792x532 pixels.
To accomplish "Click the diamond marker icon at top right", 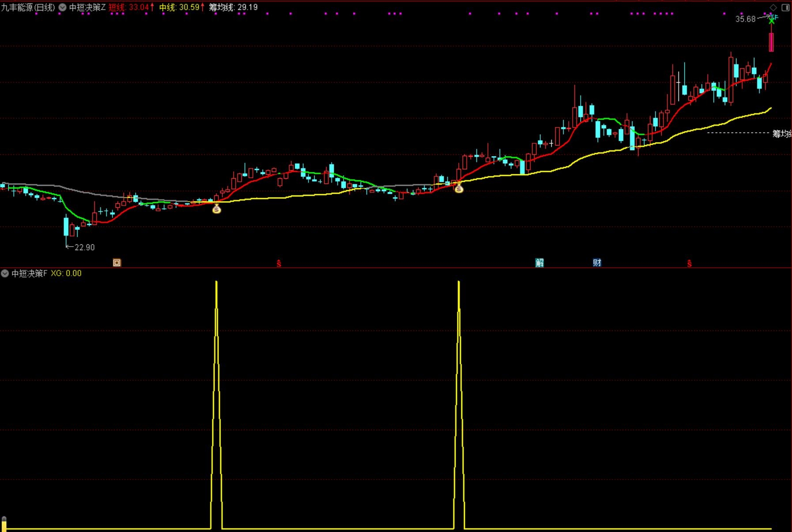I will [773, 7].
